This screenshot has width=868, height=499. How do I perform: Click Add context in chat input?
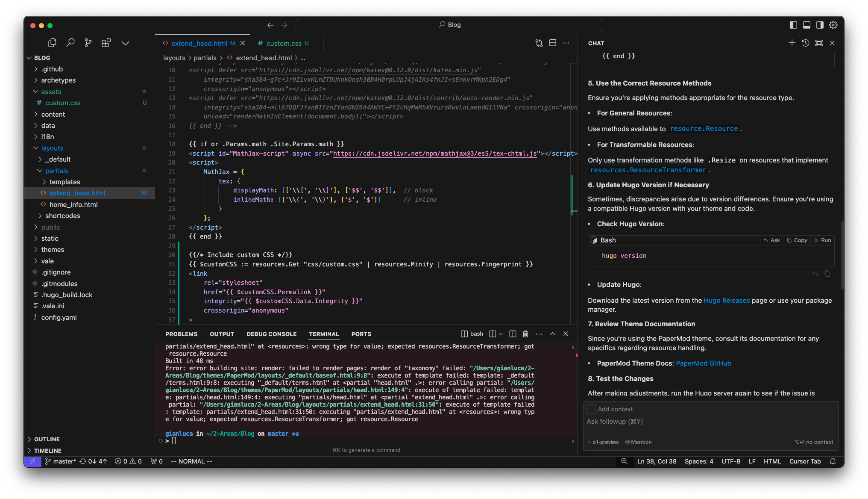pos(610,409)
